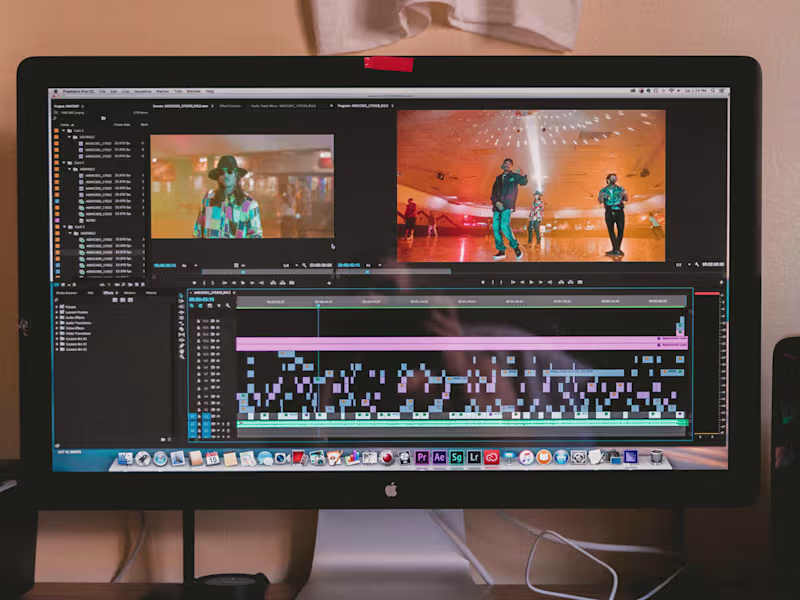
Task: Click Extract button in program monitor
Action: tap(570, 282)
